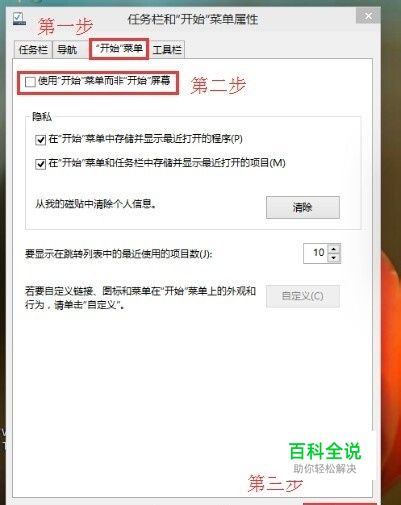Click the 自定义(C) button
This screenshot has width=401, height=505.
303,296
